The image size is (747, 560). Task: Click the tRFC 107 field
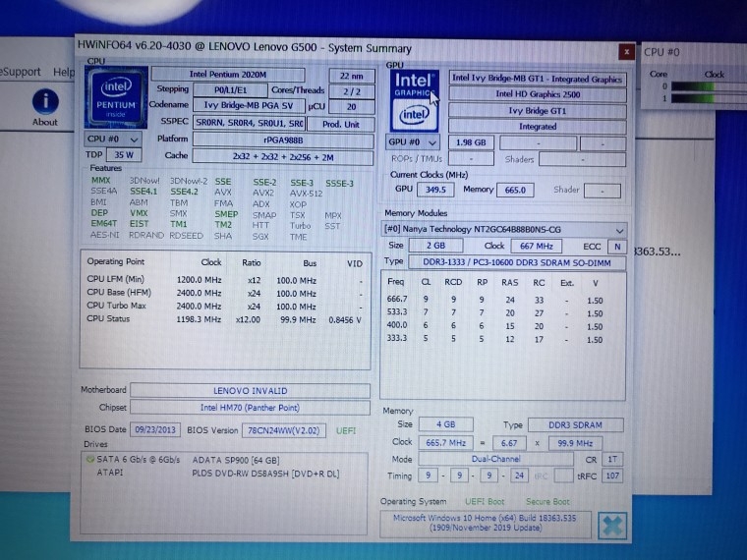tap(612, 476)
